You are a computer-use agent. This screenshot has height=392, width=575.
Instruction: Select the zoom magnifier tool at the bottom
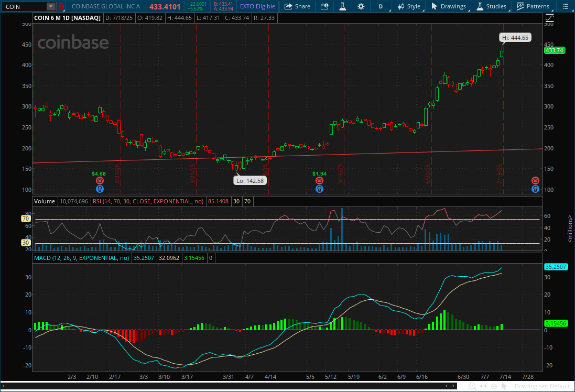coord(473,386)
